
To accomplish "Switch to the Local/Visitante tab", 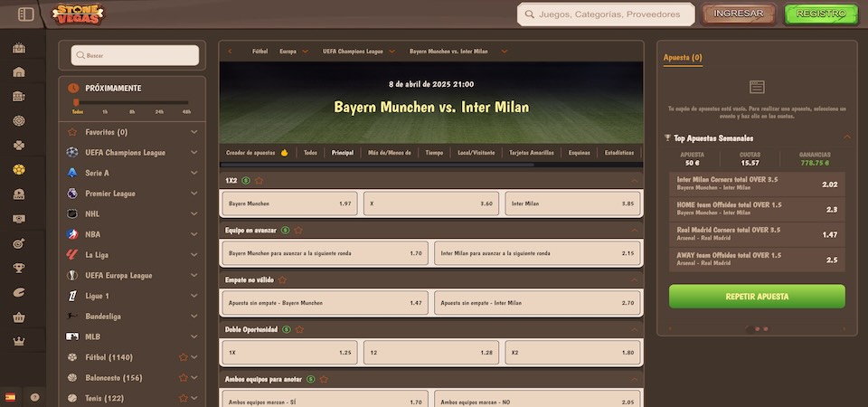I will [476, 153].
